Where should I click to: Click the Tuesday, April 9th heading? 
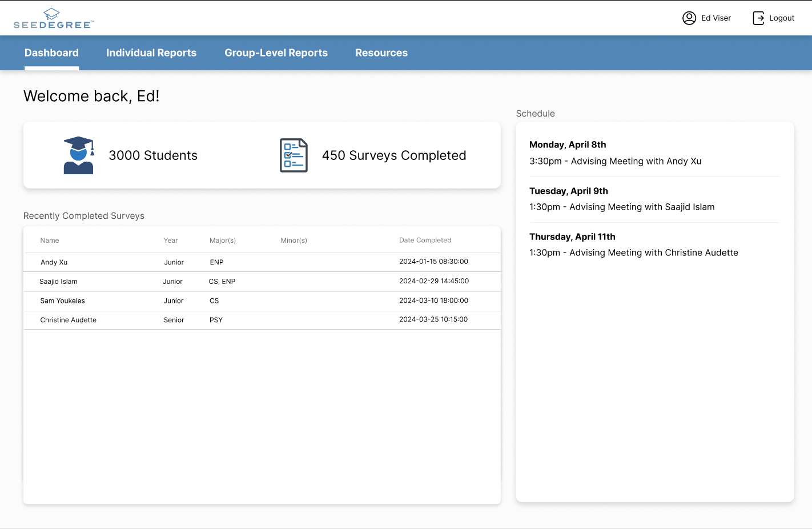click(x=569, y=191)
